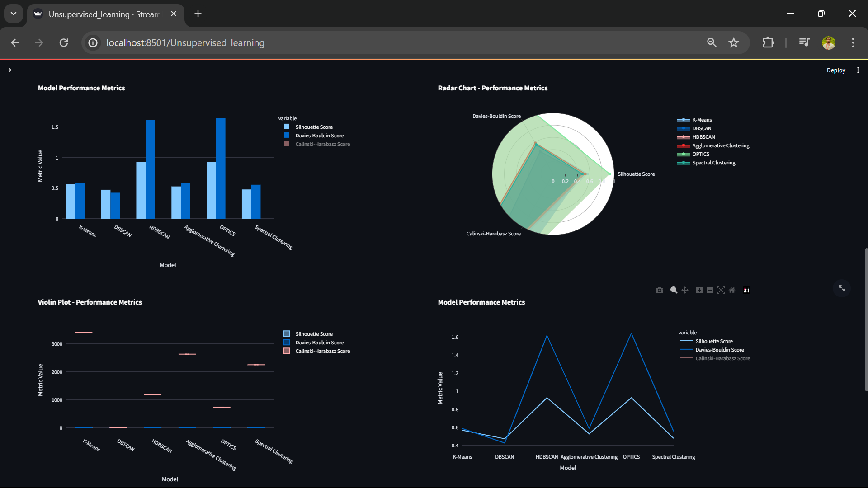View chart fullscreen with expand arrows icon
The width and height of the screenshot is (868, 488).
(842, 288)
